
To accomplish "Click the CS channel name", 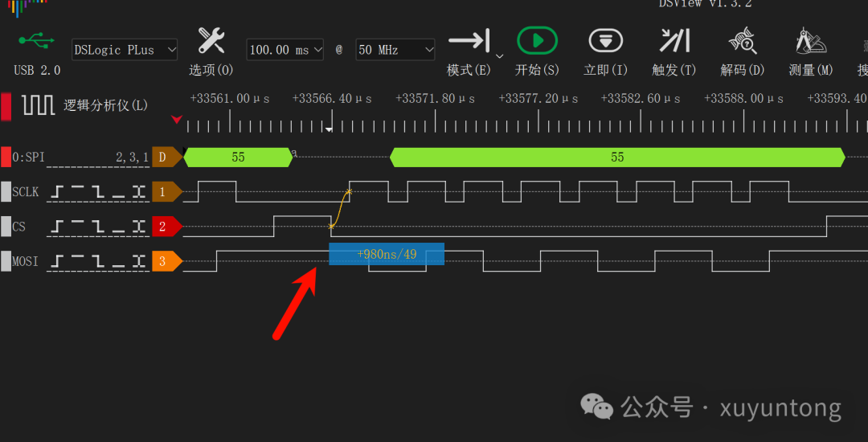I will click(18, 227).
